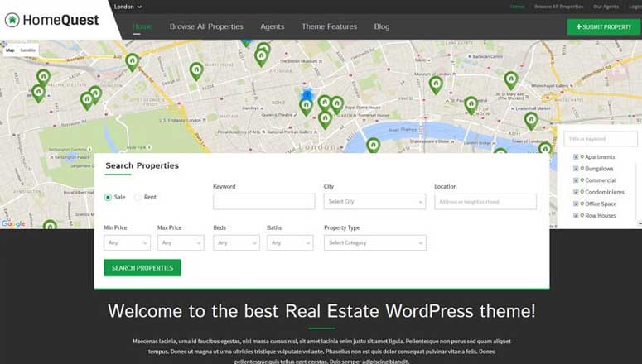This screenshot has width=642, height=364.
Task: Disable the Office Space checkbox
Action: click(576, 204)
